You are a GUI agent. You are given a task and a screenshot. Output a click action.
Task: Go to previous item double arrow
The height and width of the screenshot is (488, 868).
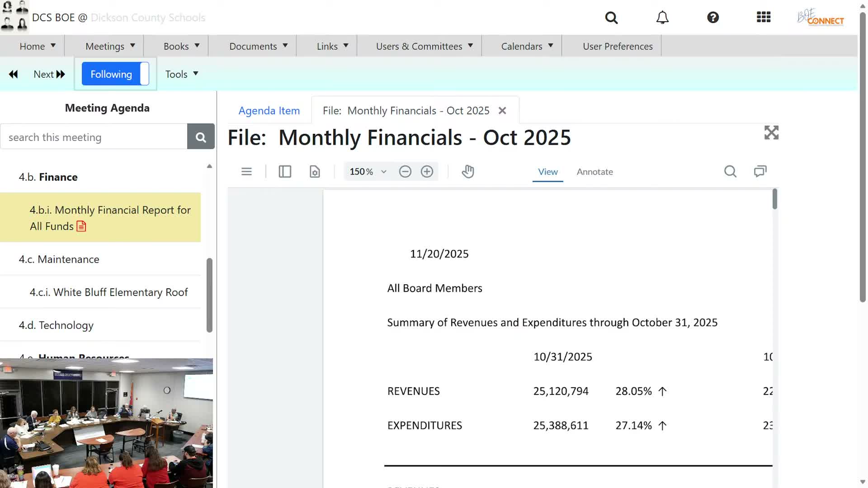(14, 74)
